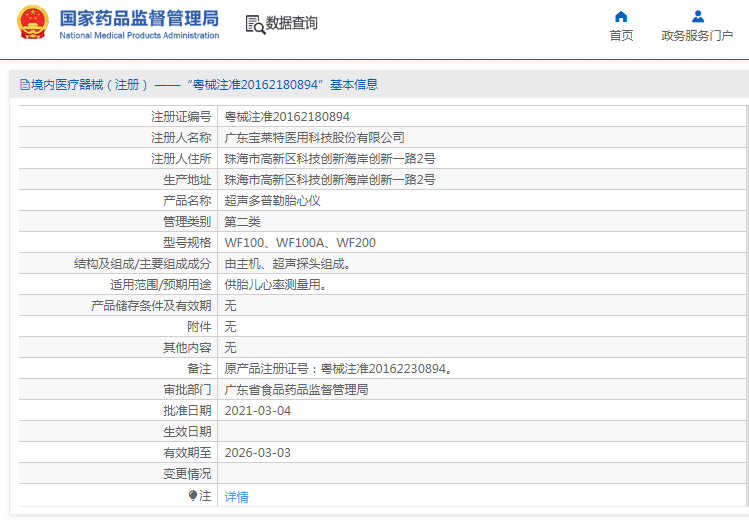The image size is (749, 524).
Task: Click the 无 value in 附件 row
Action: [x=230, y=327]
